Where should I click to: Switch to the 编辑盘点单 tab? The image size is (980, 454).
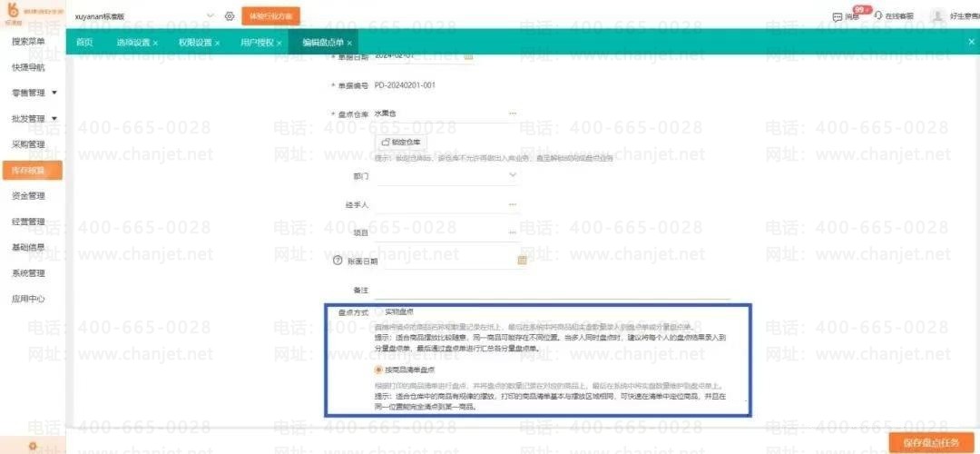323,44
